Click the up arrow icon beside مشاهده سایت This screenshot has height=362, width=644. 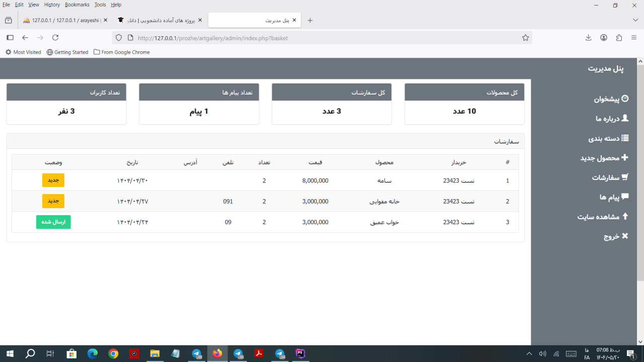click(625, 216)
